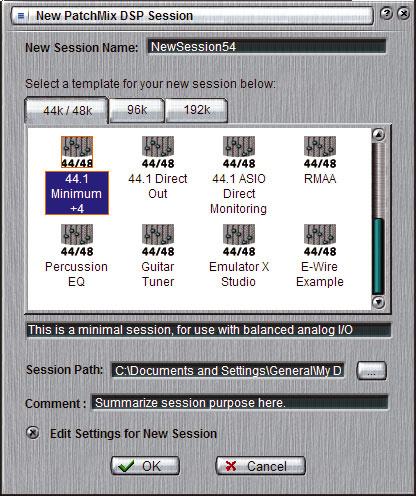
Task: Click the teal scrollbar thumb in template list
Action: [378, 256]
